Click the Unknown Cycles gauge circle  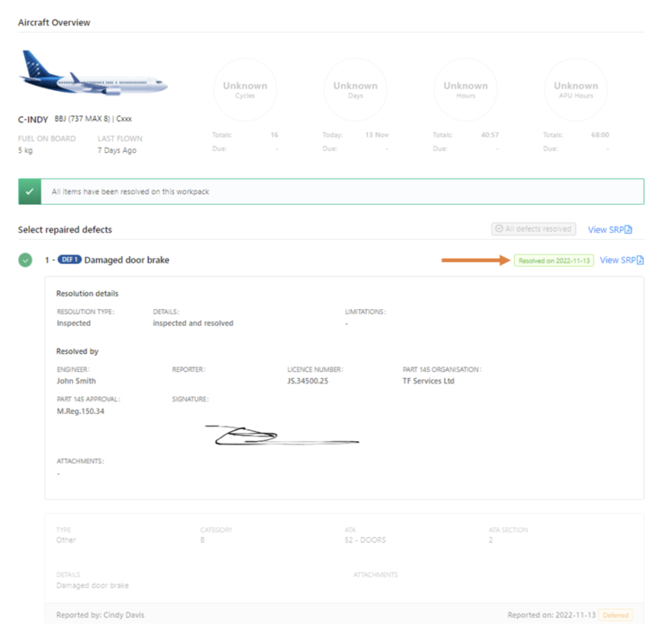coord(245,90)
